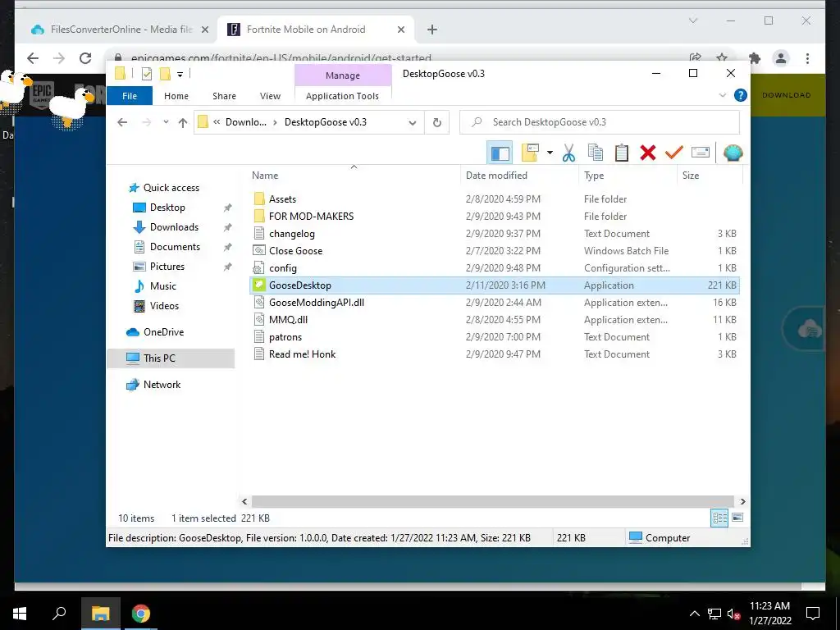Viewport: 840px width, 630px height.
Task: Expand the ribbon with the chevron
Action: pyautogui.click(x=722, y=95)
